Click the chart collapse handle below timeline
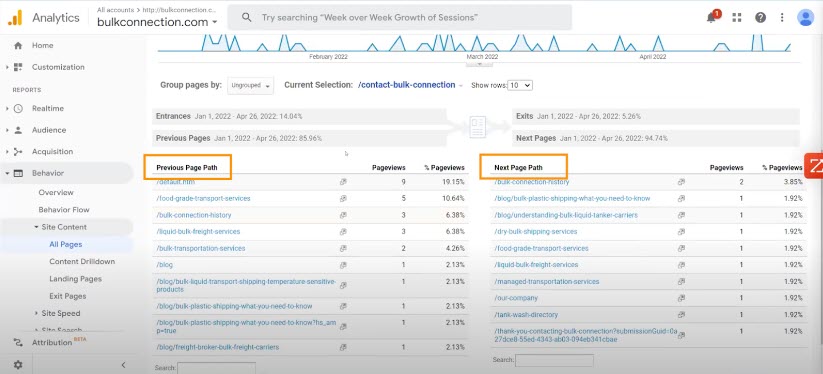Image resolution: width=823 pixels, height=374 pixels. (479, 64)
